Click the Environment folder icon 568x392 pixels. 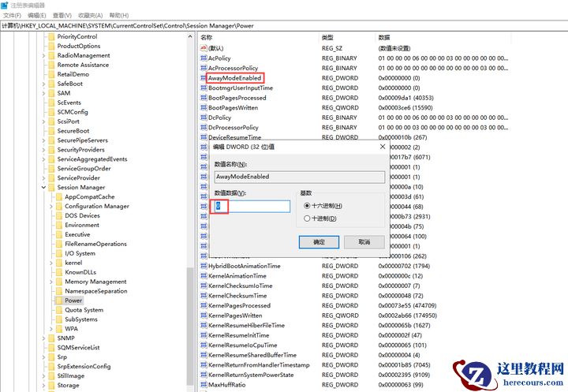pyautogui.click(x=59, y=225)
